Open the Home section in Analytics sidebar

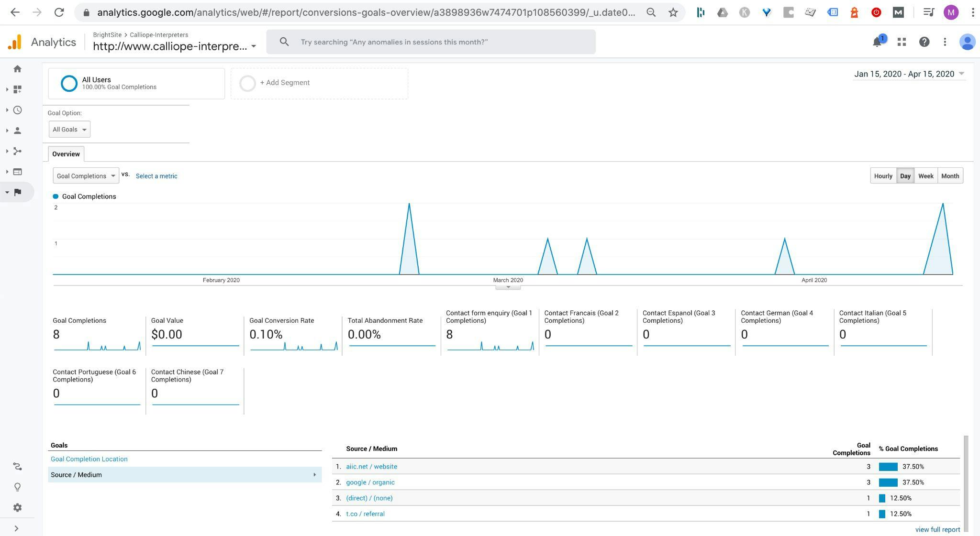(18, 69)
